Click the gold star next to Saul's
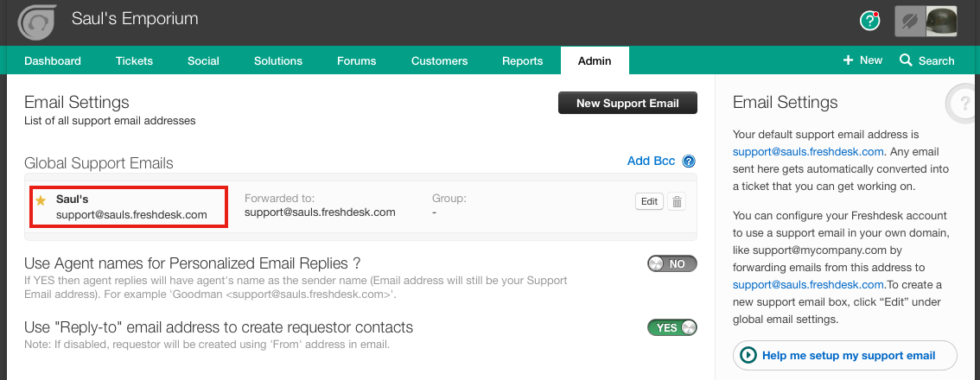Image resolution: width=980 pixels, height=380 pixels. [41, 200]
